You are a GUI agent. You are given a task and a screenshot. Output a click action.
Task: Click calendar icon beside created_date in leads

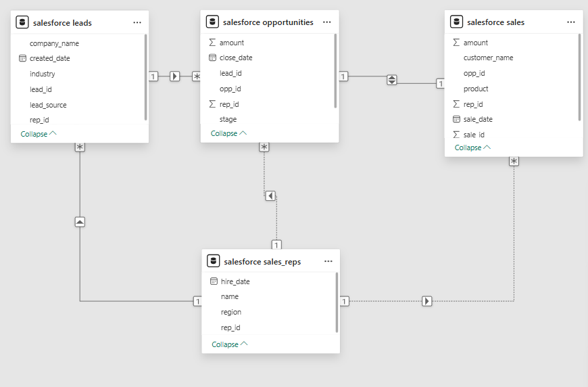coord(22,58)
